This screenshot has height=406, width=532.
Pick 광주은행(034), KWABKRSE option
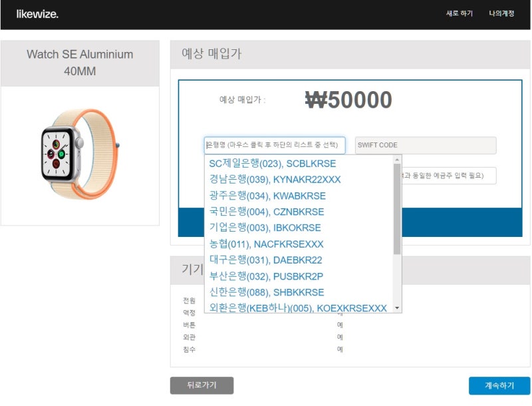[267, 196]
